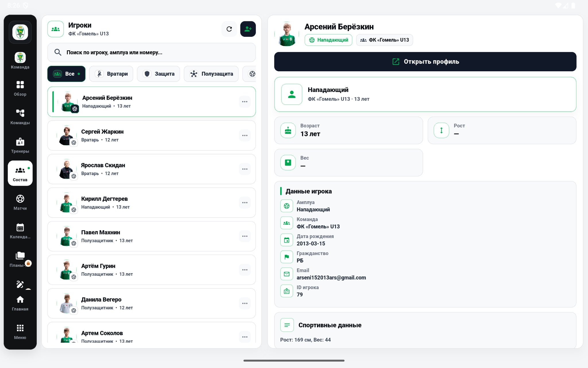588x368 pixels.
Task: Click email arseni152013ars@gmail.com
Action: tap(331, 278)
